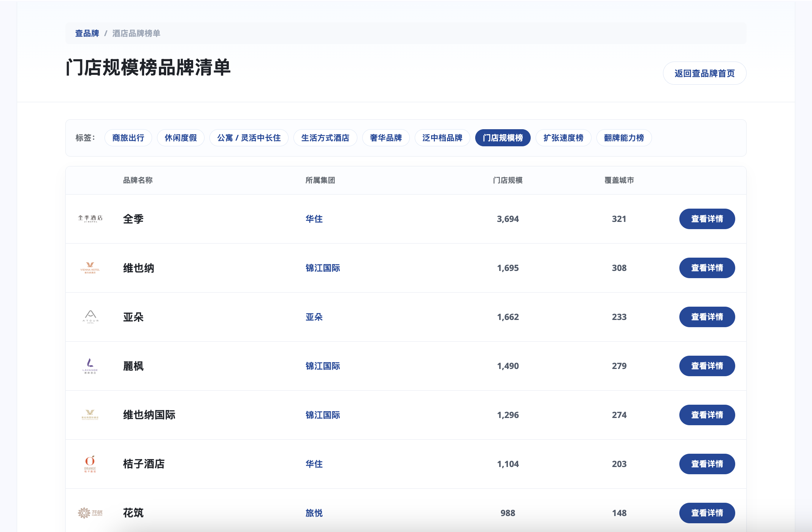View details for 全季
Image resolution: width=812 pixels, height=532 pixels.
707,219
